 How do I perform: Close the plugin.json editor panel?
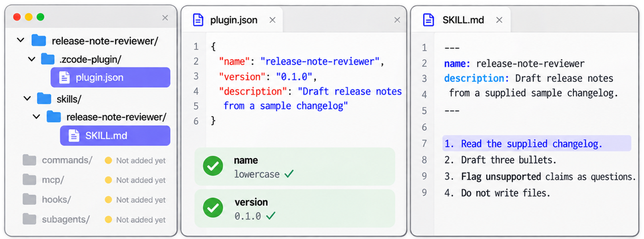[397, 20]
